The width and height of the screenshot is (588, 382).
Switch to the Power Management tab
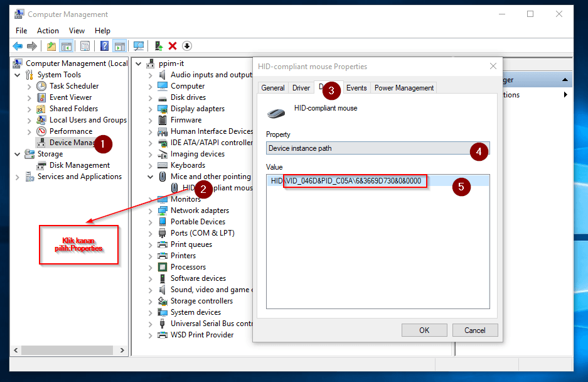403,88
